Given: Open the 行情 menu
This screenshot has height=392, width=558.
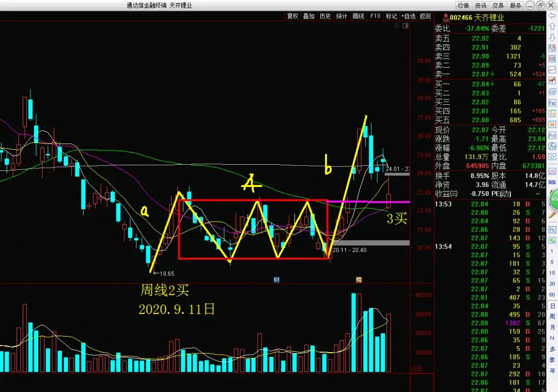Looking at the screenshot, I should (463, 5).
